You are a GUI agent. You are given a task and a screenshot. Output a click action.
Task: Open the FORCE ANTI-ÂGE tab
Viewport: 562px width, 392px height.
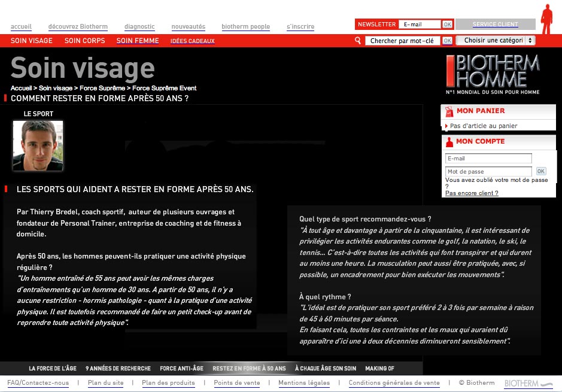pyautogui.click(x=181, y=368)
